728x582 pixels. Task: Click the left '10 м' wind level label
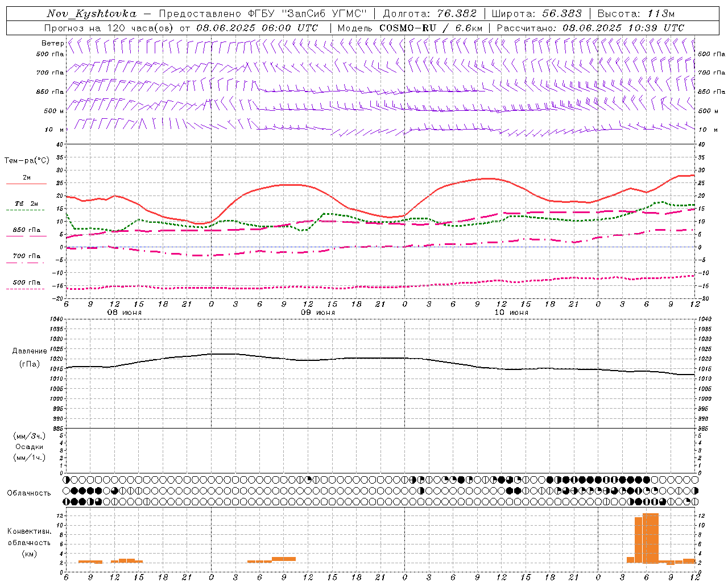pos(55,130)
